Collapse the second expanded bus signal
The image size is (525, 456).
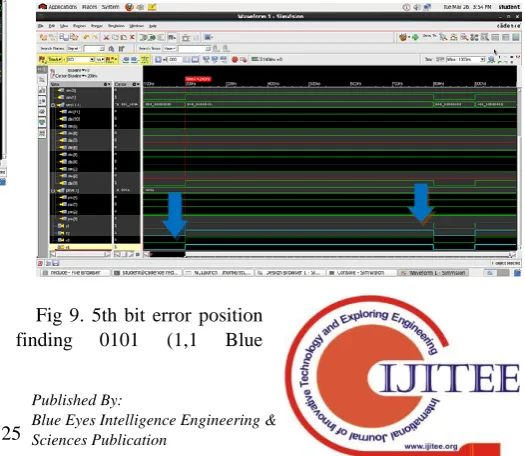coord(53,191)
